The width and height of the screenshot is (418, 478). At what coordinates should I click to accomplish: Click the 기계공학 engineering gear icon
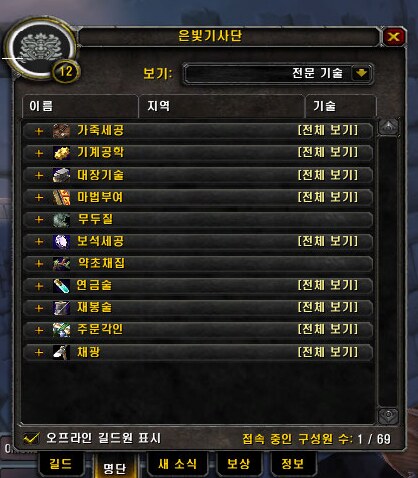coord(62,153)
